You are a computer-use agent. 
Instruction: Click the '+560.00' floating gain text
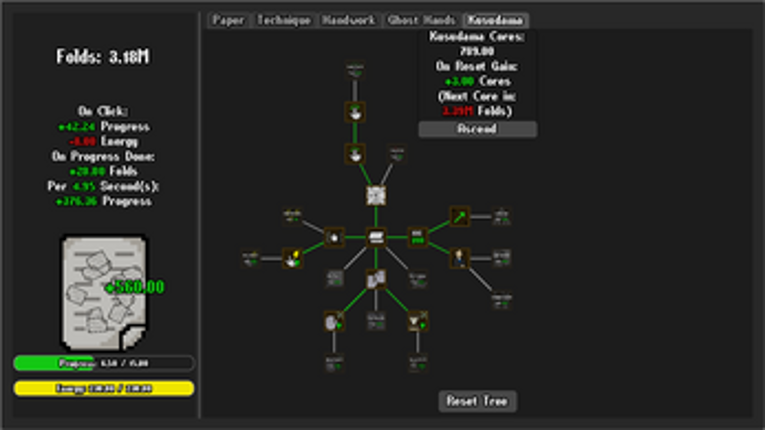click(x=135, y=287)
